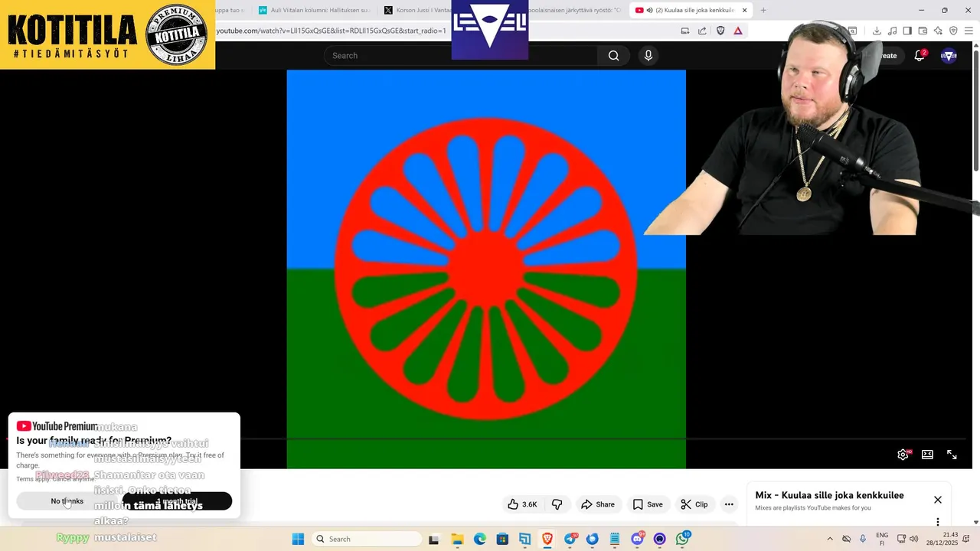Screen dimensions: 980x551
Task: Like the video with 3.6K likes
Action: tap(522, 504)
